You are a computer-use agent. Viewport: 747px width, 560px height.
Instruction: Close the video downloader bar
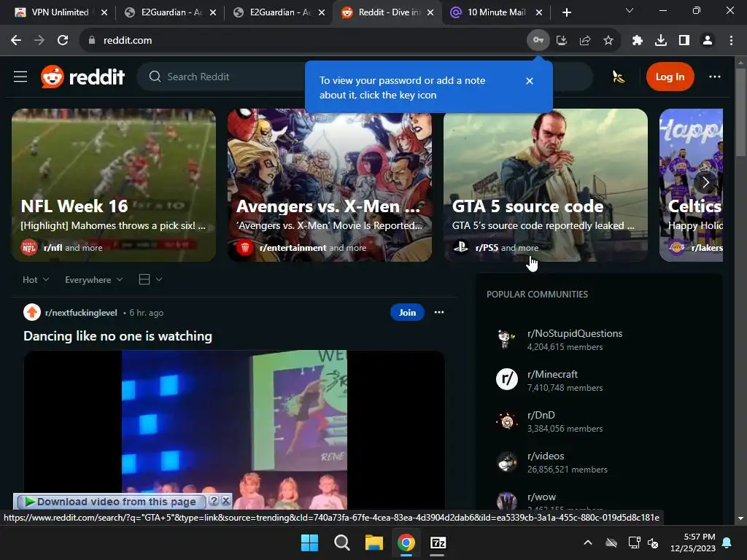(x=226, y=501)
